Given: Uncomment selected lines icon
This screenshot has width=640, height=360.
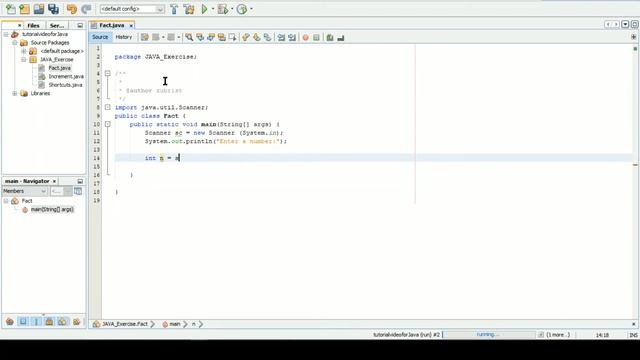Looking at the screenshot, I should click(340, 38).
